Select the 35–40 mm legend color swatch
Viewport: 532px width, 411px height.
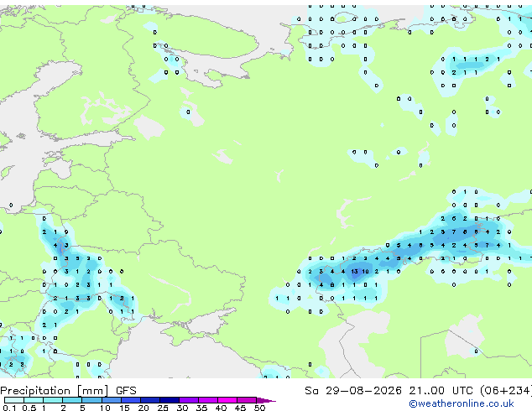pyautogui.click(x=207, y=400)
